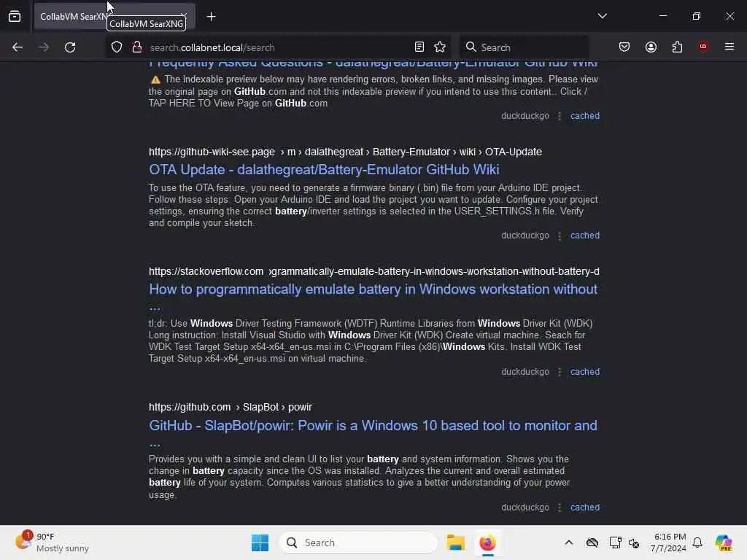Open options dots for stackoverflow result

560,372
